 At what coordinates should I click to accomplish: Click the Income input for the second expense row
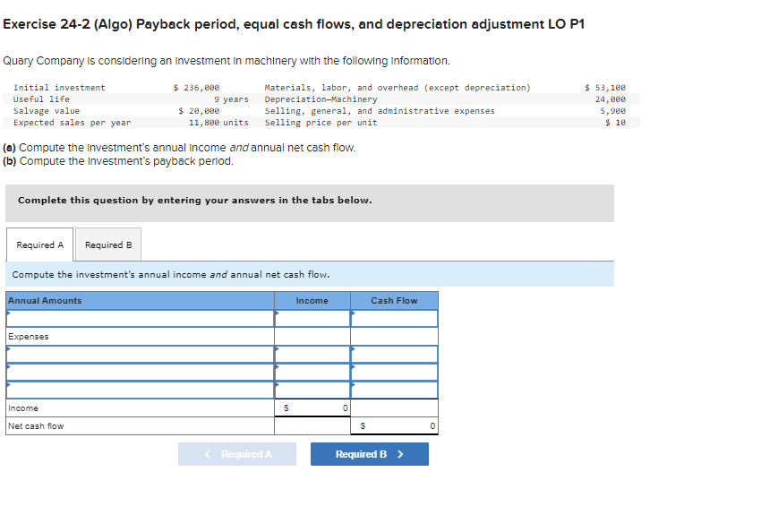tap(312, 372)
